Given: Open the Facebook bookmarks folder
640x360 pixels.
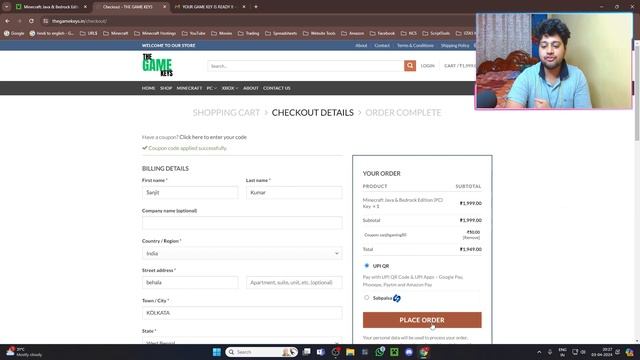Looking at the screenshot, I should point(382,33).
